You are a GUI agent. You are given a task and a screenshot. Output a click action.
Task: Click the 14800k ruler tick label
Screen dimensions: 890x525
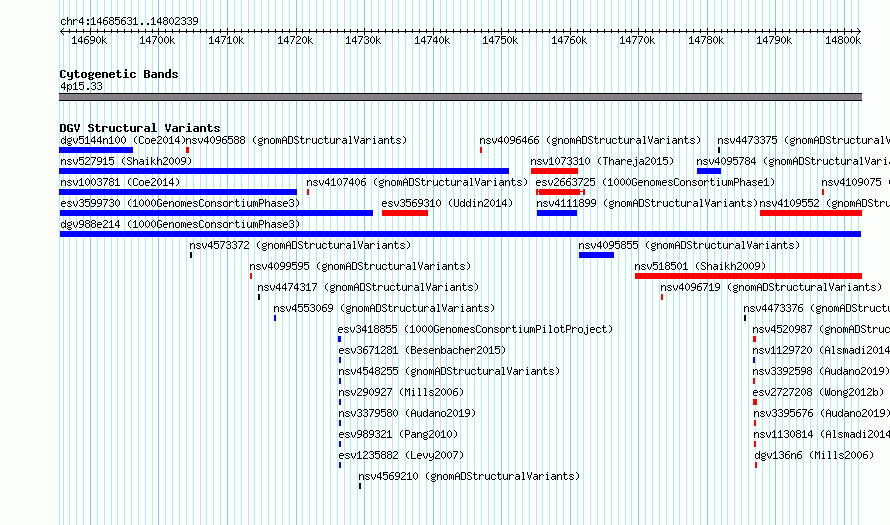click(x=843, y=41)
